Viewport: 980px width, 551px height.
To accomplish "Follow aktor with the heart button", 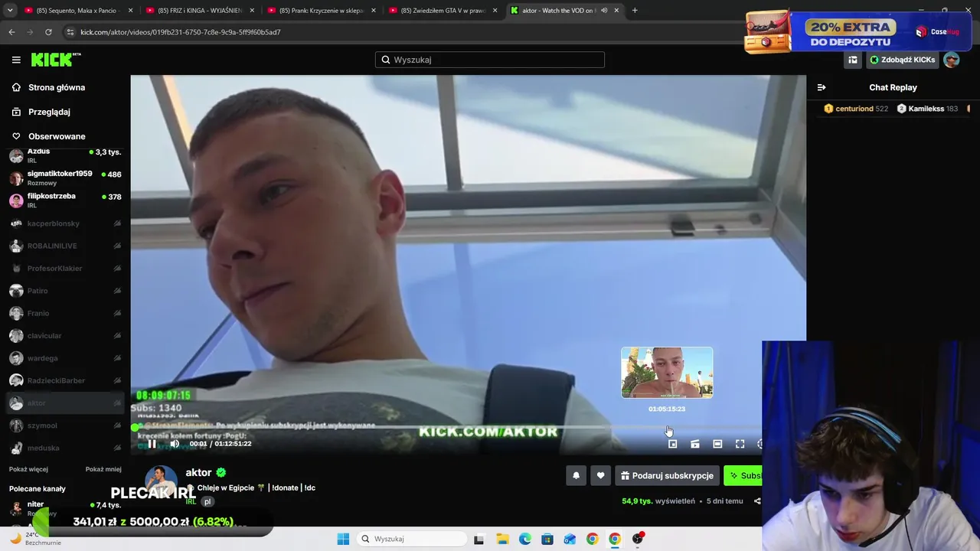I will point(600,476).
